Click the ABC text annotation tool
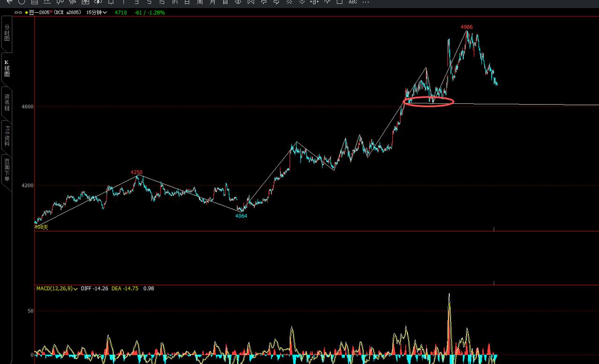Screen dimensions: 599x364 click(x=353, y=2)
